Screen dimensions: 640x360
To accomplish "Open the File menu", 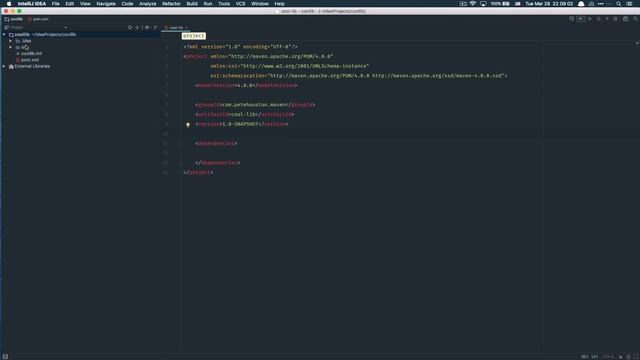I will (56, 4).
